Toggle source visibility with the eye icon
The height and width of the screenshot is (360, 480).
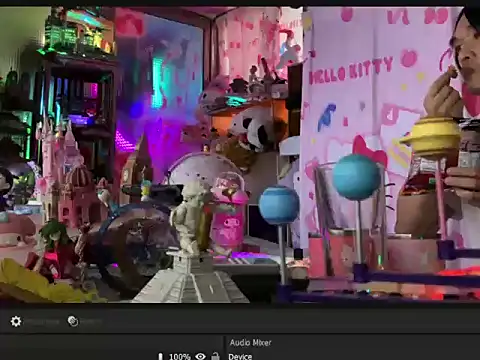tap(200, 356)
